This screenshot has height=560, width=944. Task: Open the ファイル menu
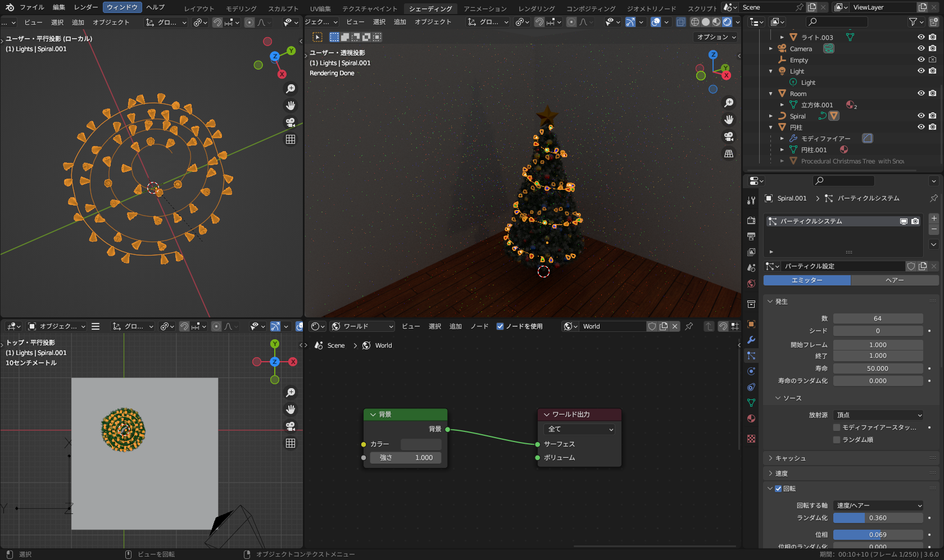click(32, 7)
